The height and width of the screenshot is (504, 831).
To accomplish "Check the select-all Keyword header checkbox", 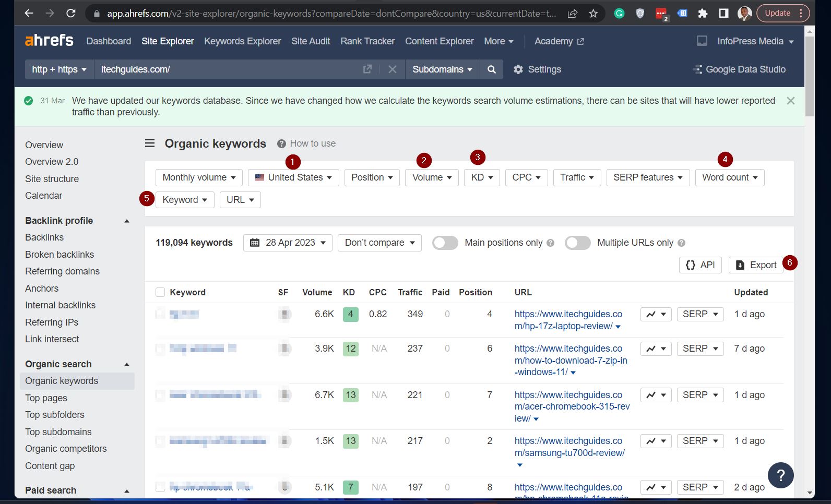I will pyautogui.click(x=160, y=292).
